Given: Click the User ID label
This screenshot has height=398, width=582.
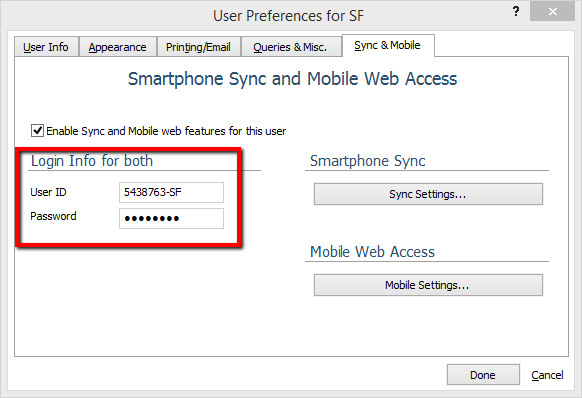Looking at the screenshot, I should click(48, 192).
